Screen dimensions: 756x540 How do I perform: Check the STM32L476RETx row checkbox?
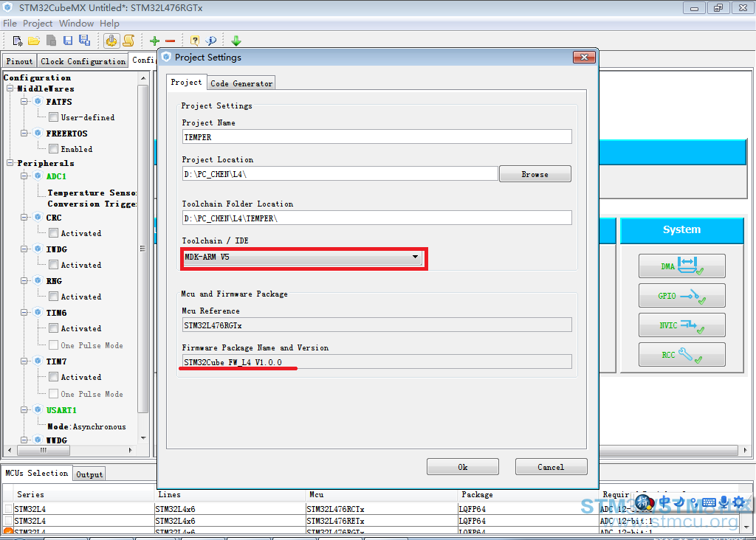(8, 521)
